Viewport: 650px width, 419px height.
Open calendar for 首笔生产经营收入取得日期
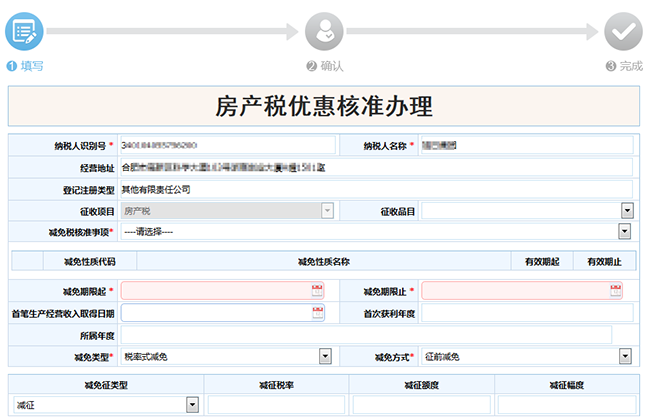pos(317,313)
